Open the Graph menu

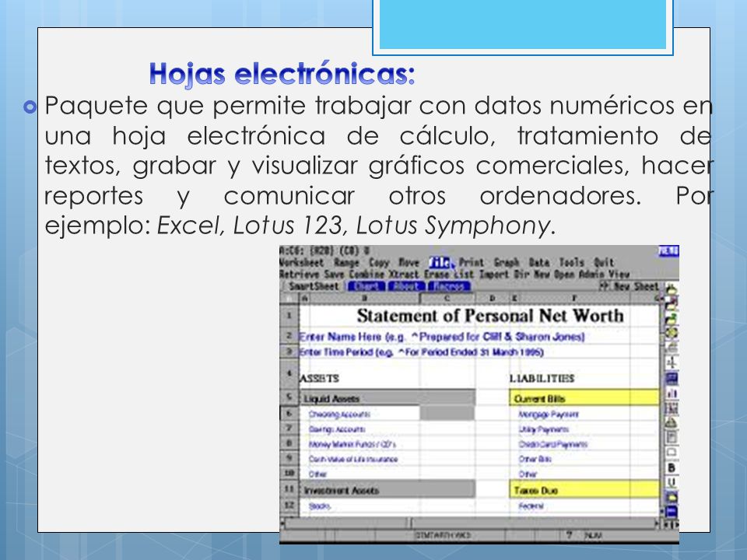pyautogui.click(x=507, y=262)
